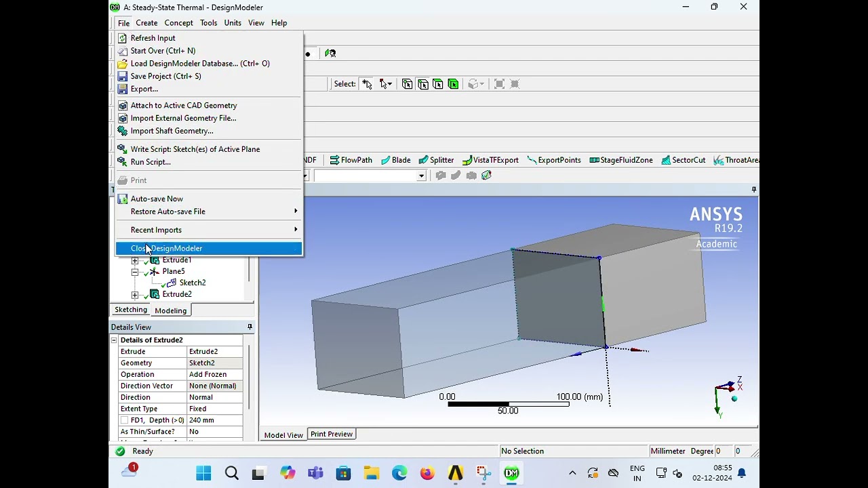This screenshot has height=488, width=868.
Task: Click the SectorCut tool
Action: coord(684,160)
